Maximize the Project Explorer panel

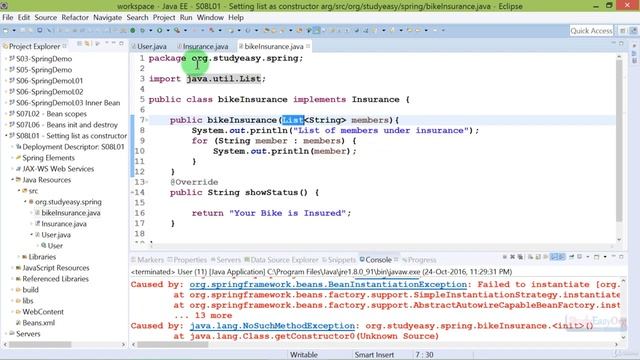click(x=121, y=43)
